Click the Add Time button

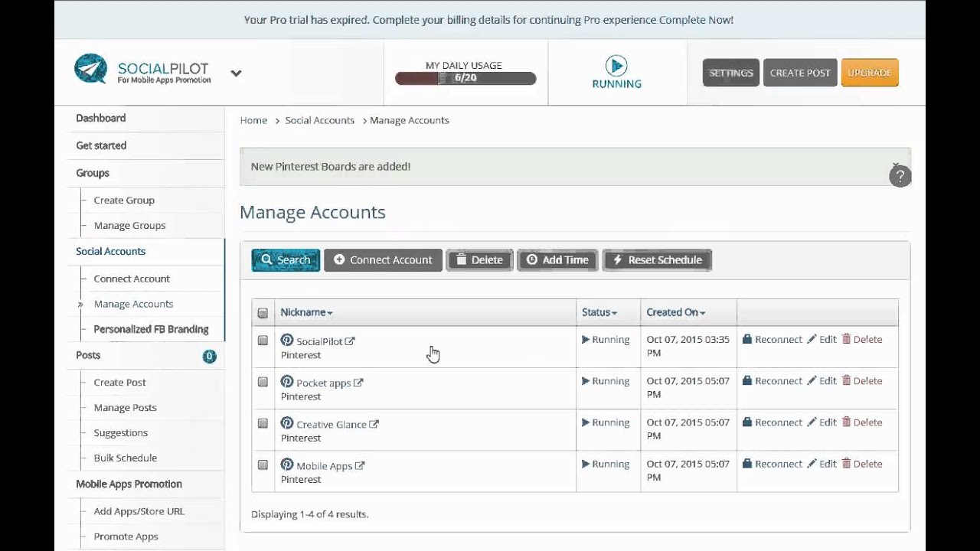tap(557, 260)
